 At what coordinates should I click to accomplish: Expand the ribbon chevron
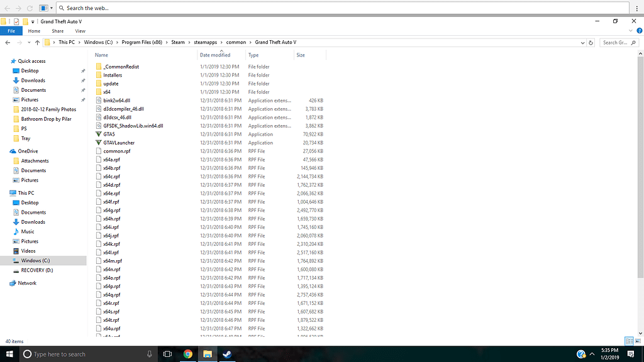(631, 31)
